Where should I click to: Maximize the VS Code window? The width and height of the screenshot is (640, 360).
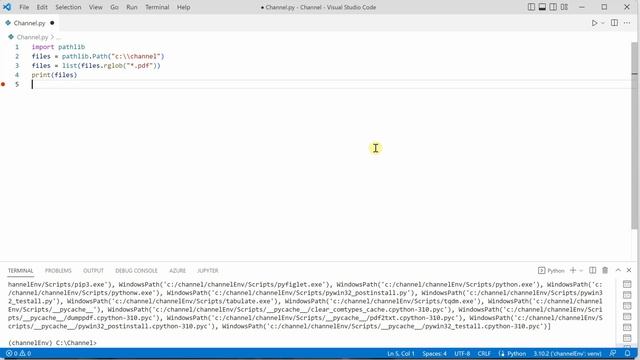click(604, 7)
